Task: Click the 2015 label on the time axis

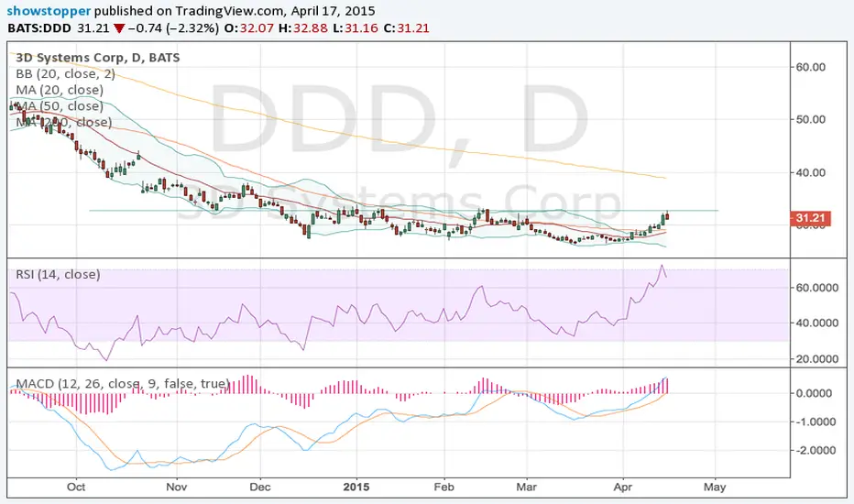Action: click(x=356, y=487)
